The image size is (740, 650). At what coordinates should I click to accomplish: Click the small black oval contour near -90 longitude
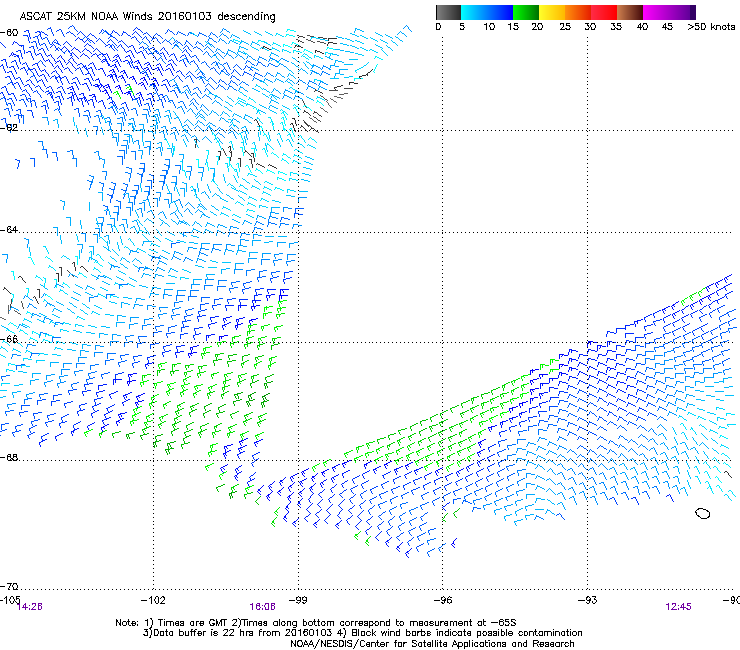coord(703,513)
